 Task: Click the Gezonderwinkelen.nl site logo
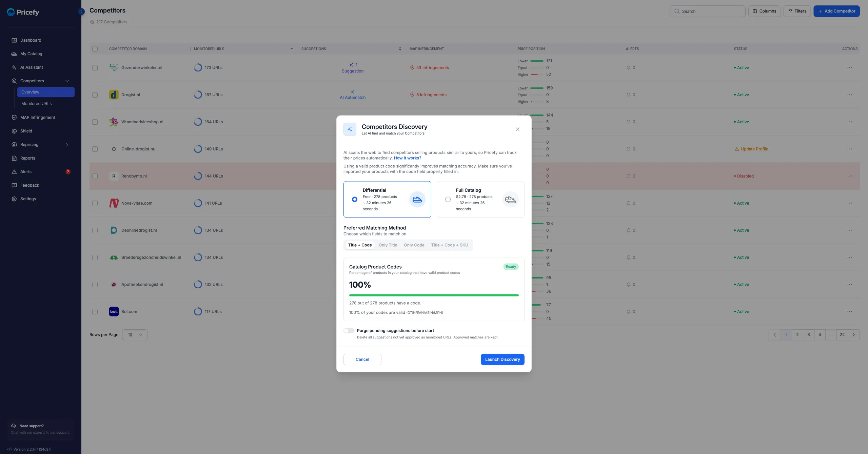(114, 68)
